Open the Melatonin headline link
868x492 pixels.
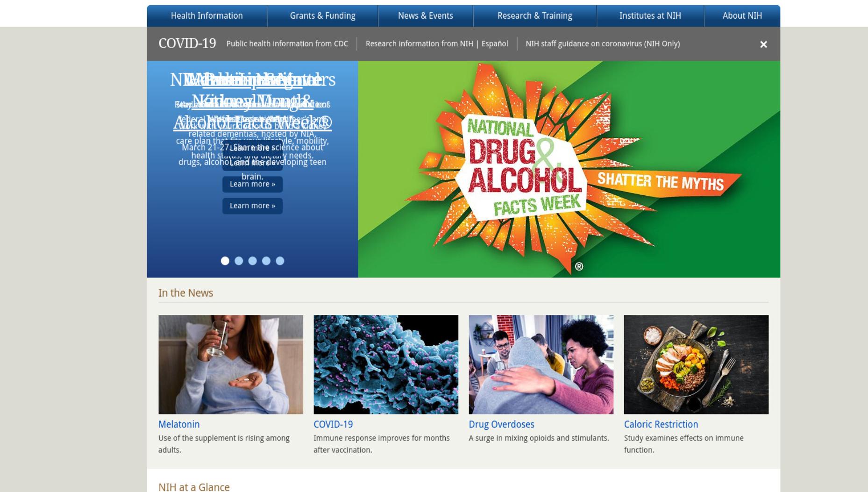coord(179,424)
